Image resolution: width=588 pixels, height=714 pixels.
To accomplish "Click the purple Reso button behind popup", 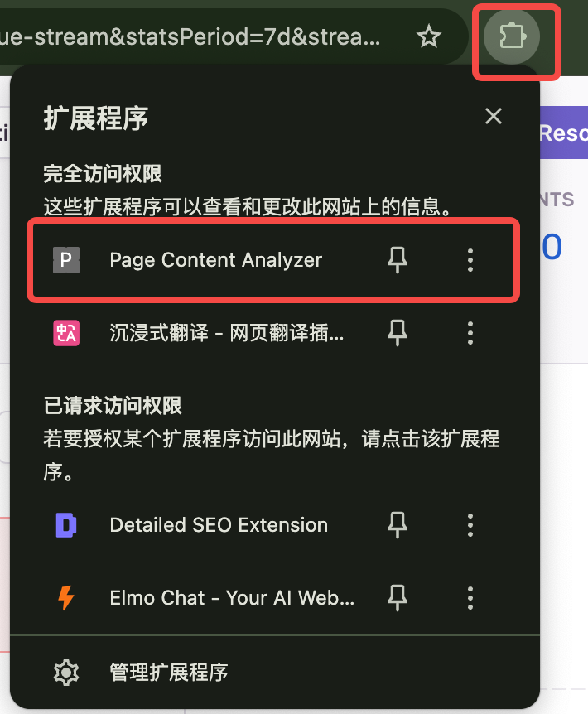I will [x=563, y=133].
